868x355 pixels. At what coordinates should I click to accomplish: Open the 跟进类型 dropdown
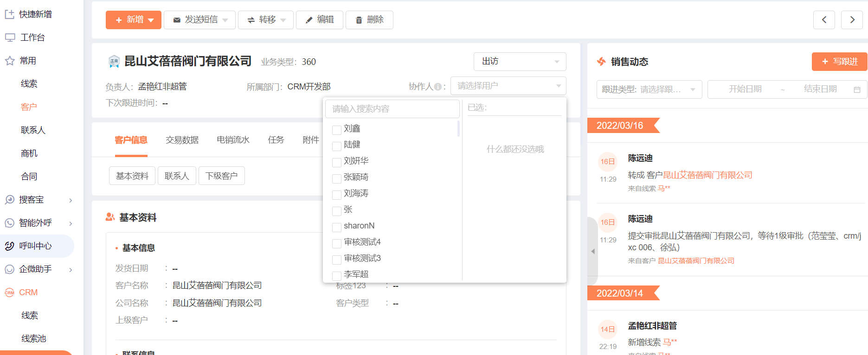(649, 89)
